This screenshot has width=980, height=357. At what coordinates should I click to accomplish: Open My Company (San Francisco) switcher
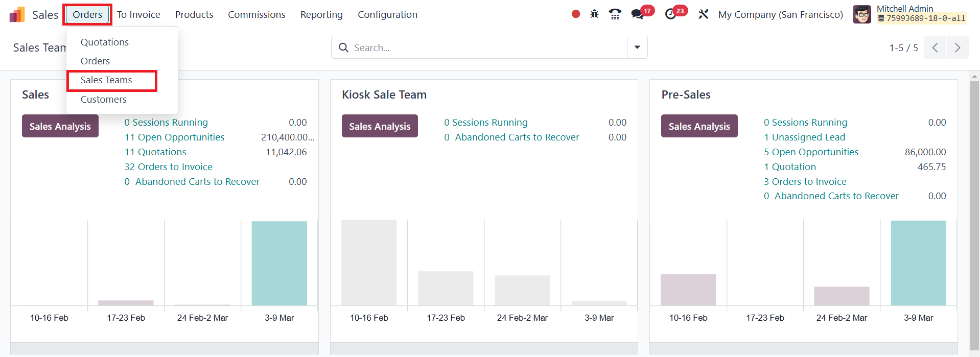click(x=780, y=15)
